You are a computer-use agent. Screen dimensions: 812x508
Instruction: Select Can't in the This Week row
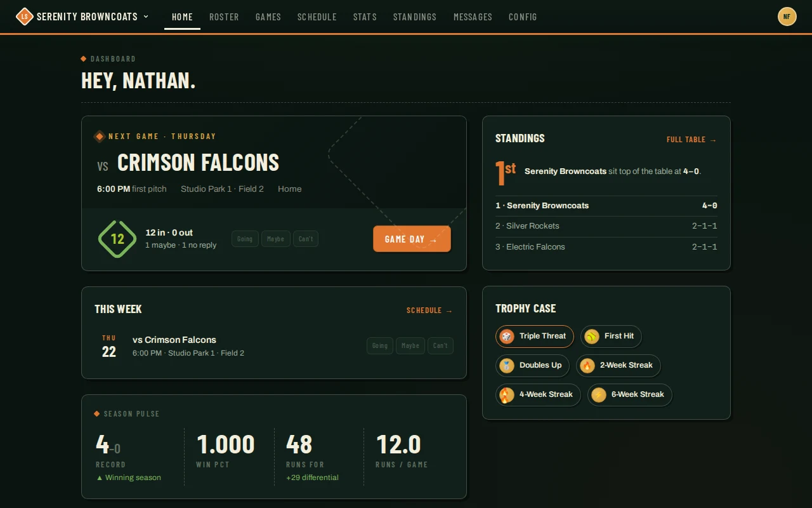click(x=441, y=346)
